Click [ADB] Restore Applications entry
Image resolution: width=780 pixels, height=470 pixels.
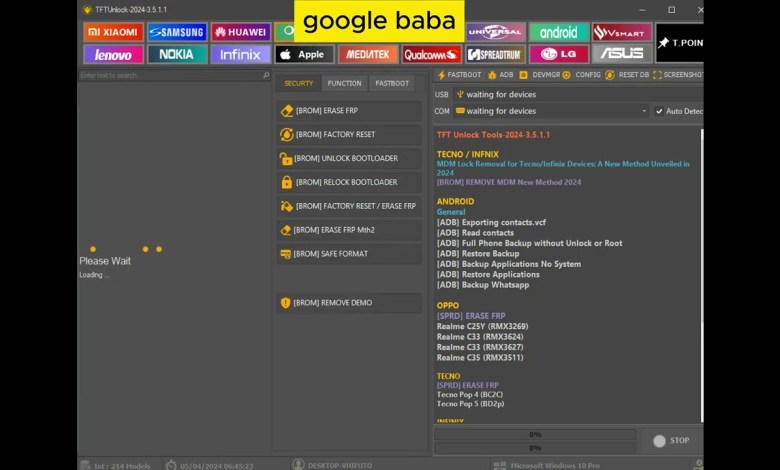pos(488,275)
